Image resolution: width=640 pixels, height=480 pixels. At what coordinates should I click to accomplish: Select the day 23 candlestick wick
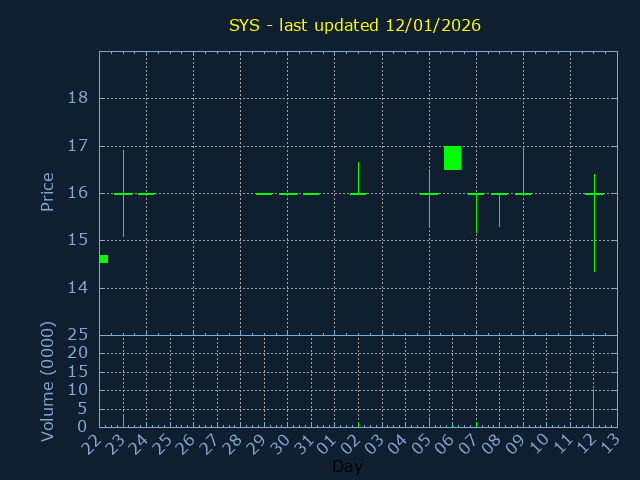tap(123, 215)
